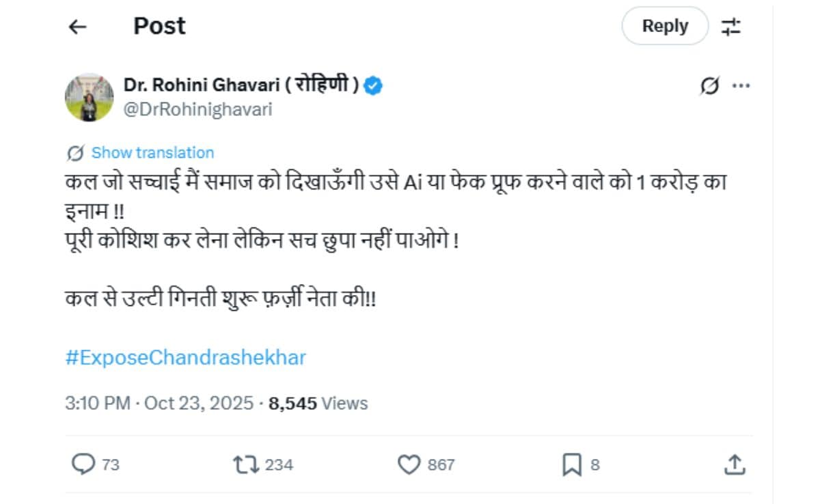Click the 3:10 PM · Oct 23, 2025 timestamp
The width and height of the screenshot is (820, 504).
tap(159, 404)
